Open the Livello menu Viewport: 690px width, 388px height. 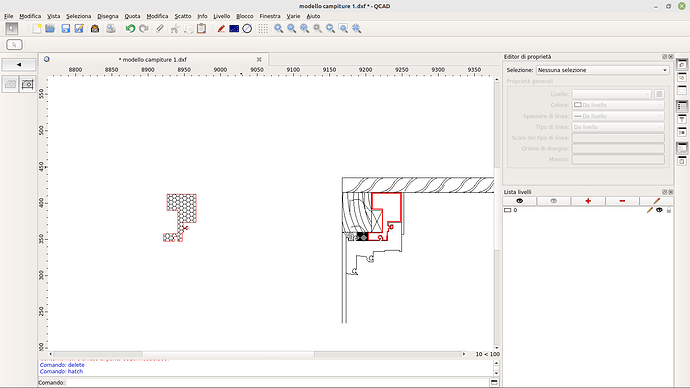pos(221,16)
